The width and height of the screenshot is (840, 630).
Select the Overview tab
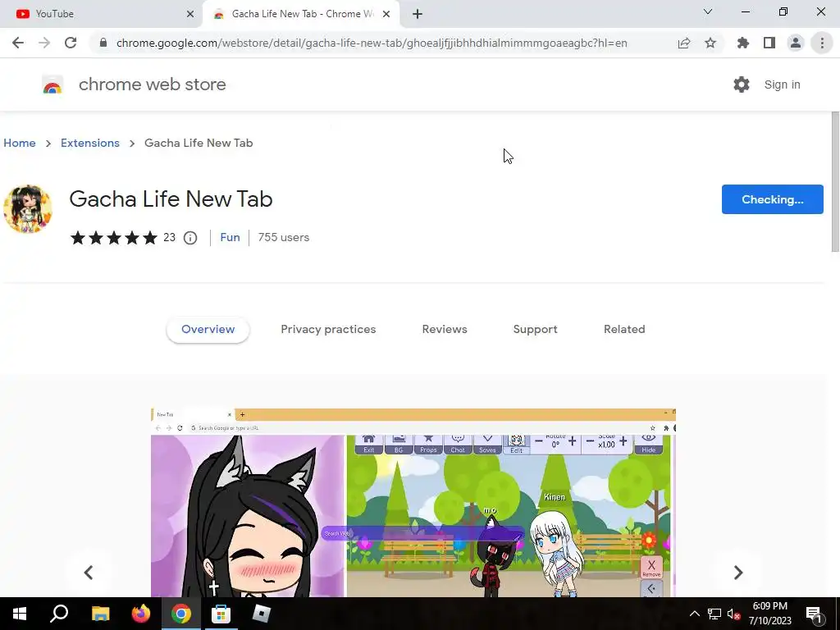click(x=208, y=329)
